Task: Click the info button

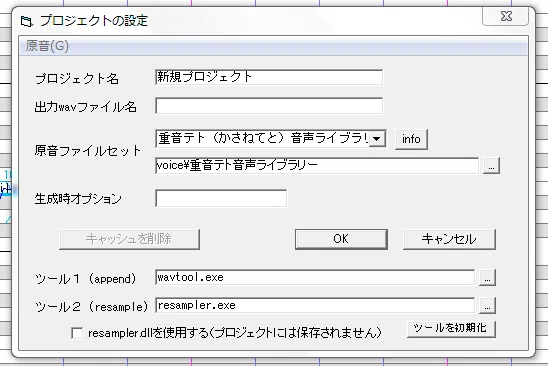Action: point(411,139)
